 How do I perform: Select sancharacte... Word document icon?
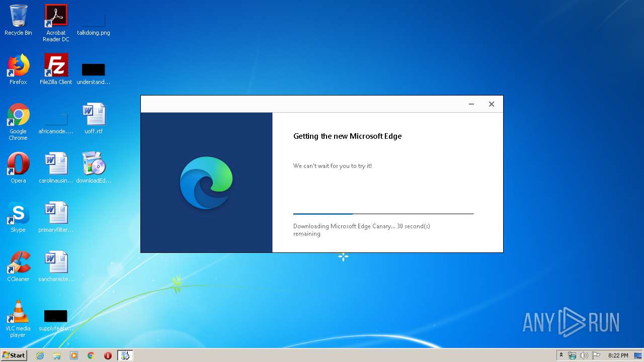tap(56, 266)
